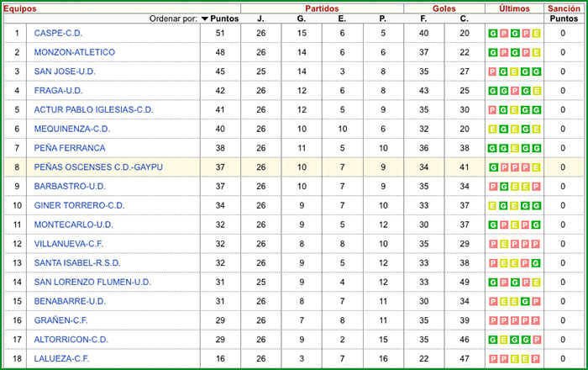Open the LALUEZA-C.F. team link

click(61, 358)
